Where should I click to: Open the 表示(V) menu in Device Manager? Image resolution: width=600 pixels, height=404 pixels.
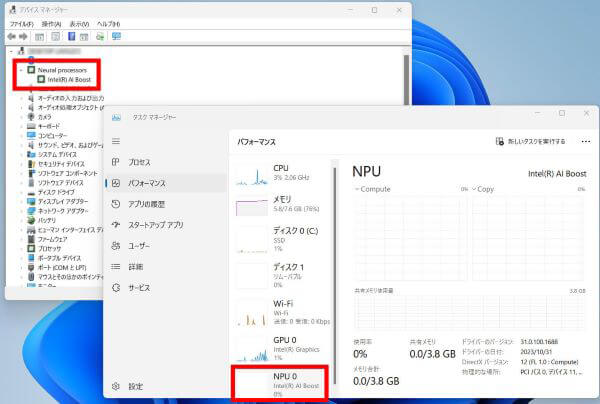tap(79, 24)
